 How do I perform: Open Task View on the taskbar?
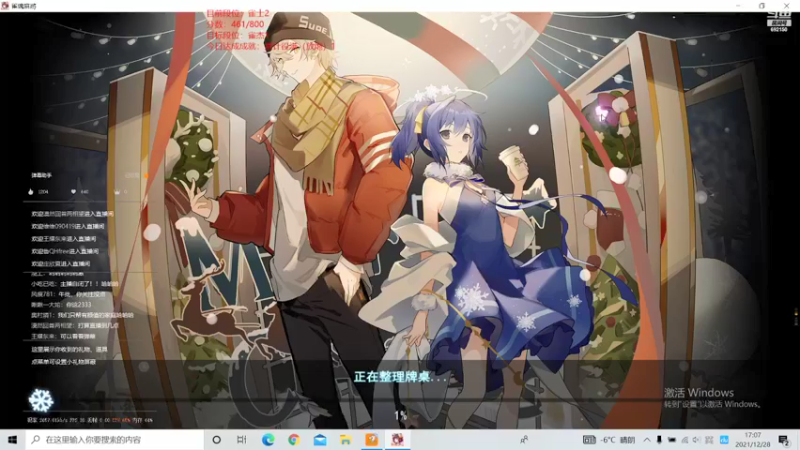(242, 439)
